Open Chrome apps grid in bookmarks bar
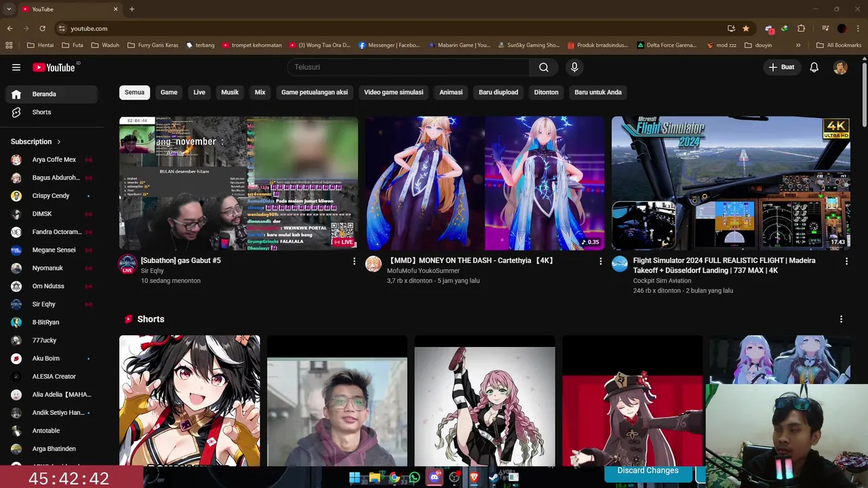Image resolution: width=868 pixels, height=488 pixels. click(x=9, y=45)
